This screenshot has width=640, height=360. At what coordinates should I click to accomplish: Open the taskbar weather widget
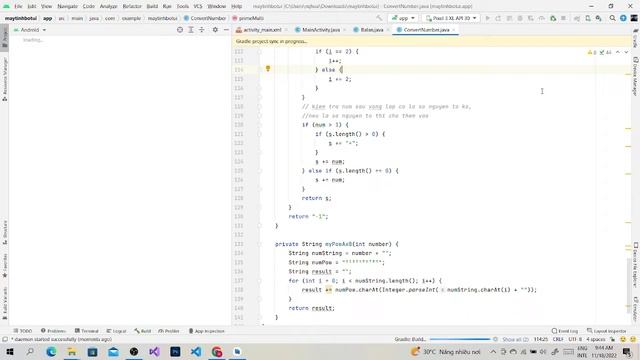pos(446,351)
